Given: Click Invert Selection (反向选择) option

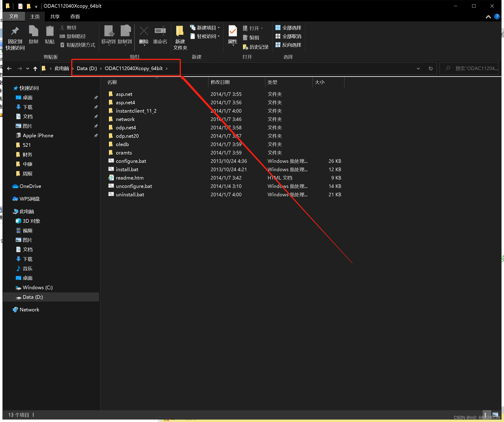Looking at the screenshot, I should (288, 45).
